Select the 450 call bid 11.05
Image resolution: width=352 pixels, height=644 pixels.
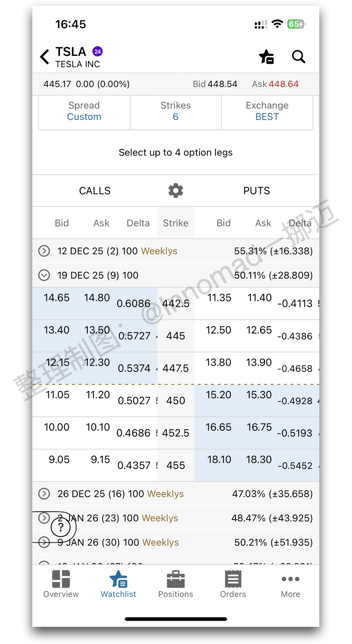tap(58, 395)
